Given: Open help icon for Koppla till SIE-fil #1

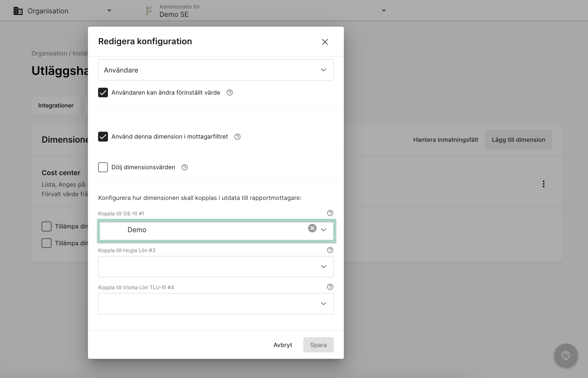Looking at the screenshot, I should (330, 213).
